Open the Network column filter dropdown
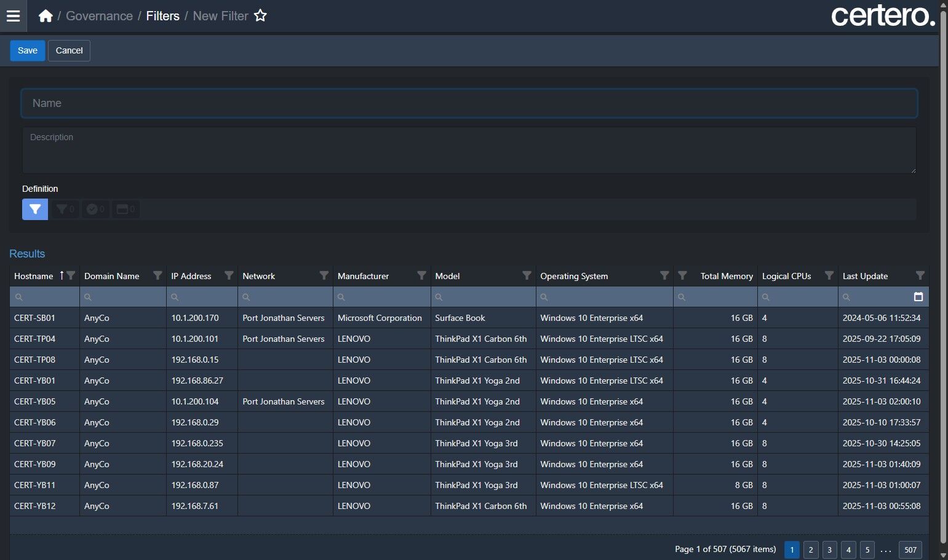This screenshot has height=560, width=948. pyautogui.click(x=324, y=275)
